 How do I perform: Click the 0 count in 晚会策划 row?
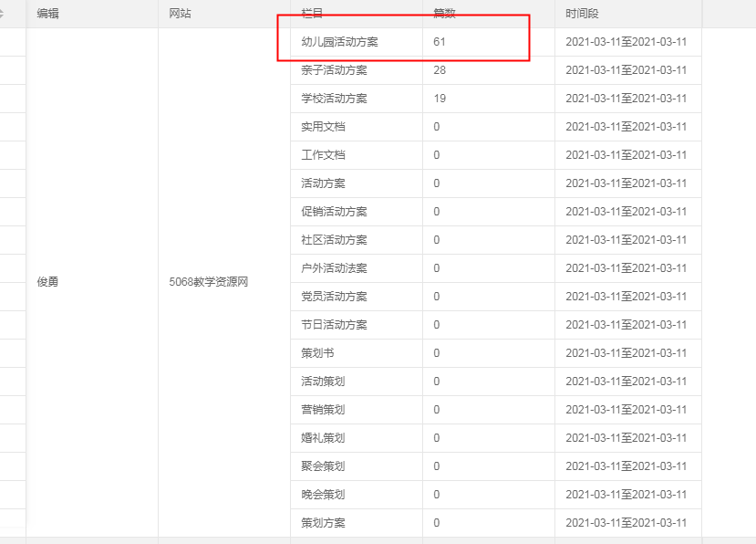pos(436,495)
